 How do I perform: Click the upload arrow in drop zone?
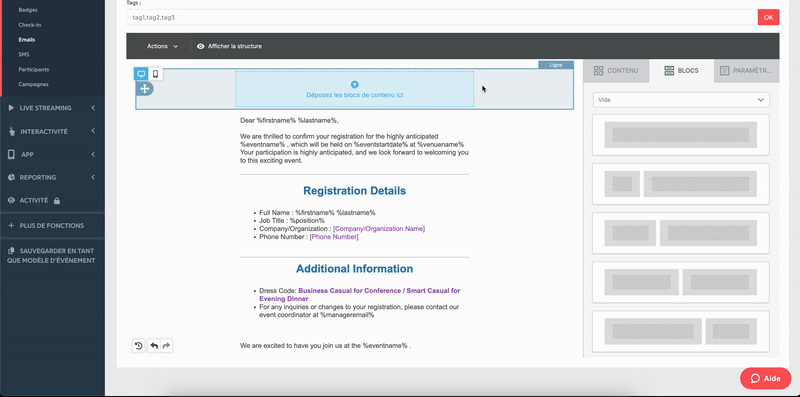355,85
